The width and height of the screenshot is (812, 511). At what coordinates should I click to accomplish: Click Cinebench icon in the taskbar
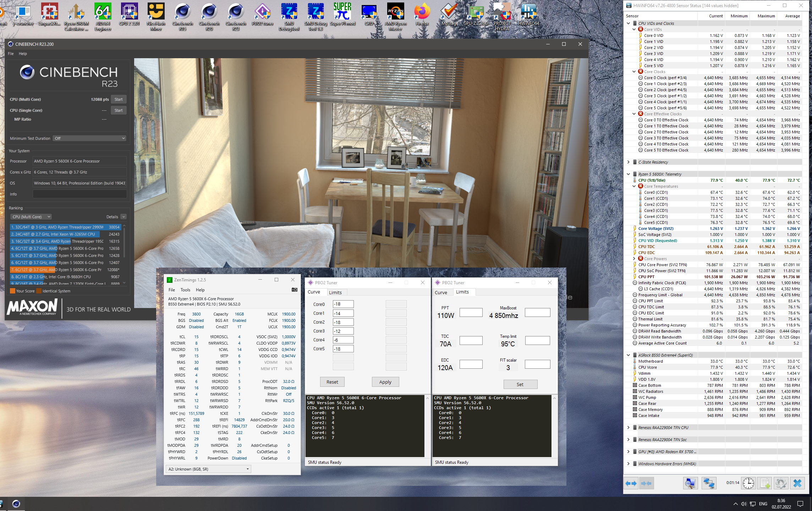click(x=16, y=504)
